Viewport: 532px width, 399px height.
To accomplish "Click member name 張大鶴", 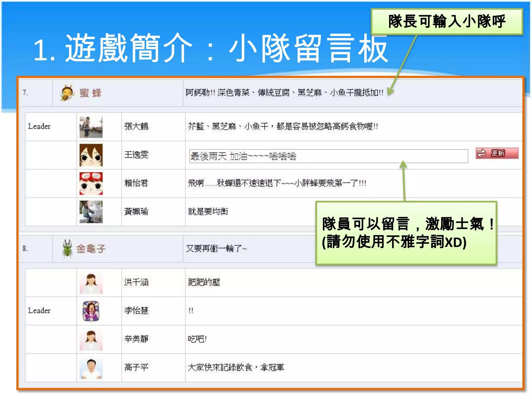I will [136, 127].
